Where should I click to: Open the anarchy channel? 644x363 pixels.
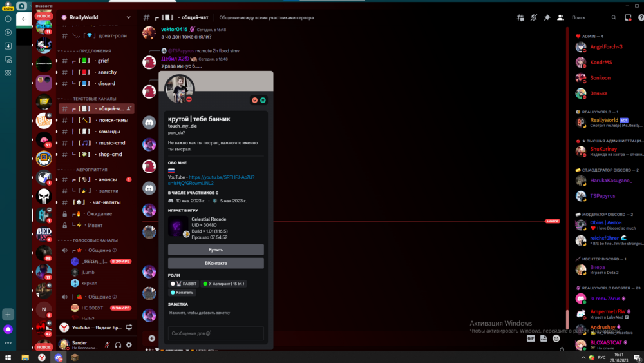(97, 72)
